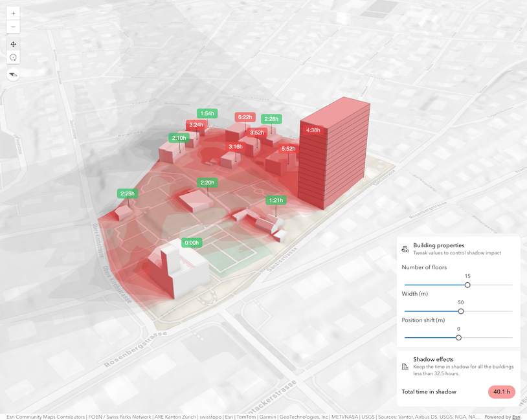The width and height of the screenshot is (527, 420).
Task: Click the Shadow effects panel icon
Action: click(x=405, y=366)
